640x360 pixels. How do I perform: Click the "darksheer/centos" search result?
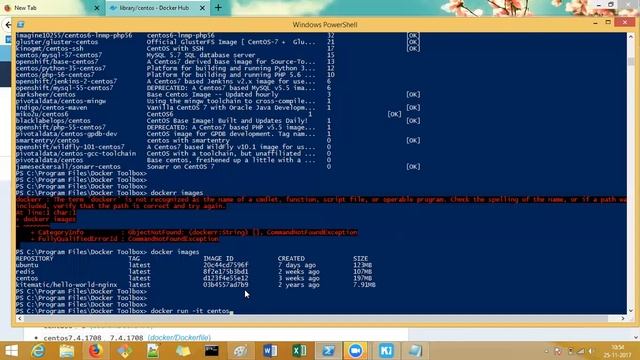click(x=45, y=94)
